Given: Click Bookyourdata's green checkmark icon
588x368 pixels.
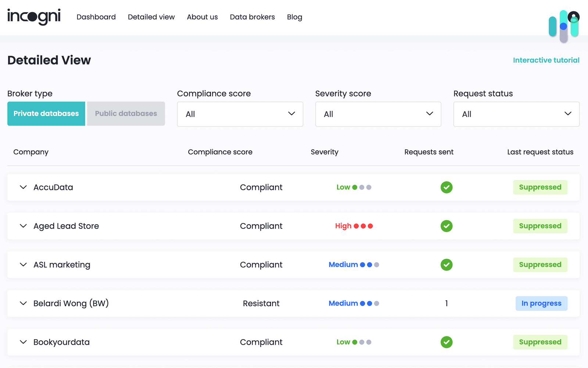Looking at the screenshot, I should 447,342.
